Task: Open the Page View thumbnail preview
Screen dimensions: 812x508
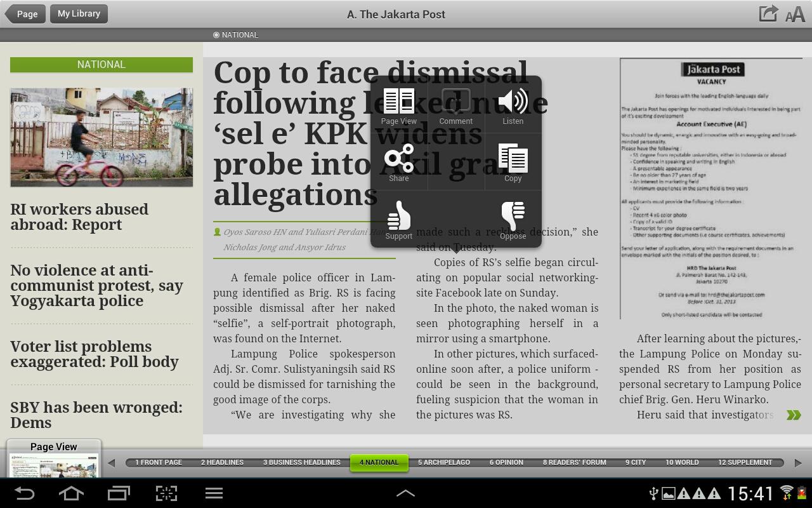Action: coord(54,458)
